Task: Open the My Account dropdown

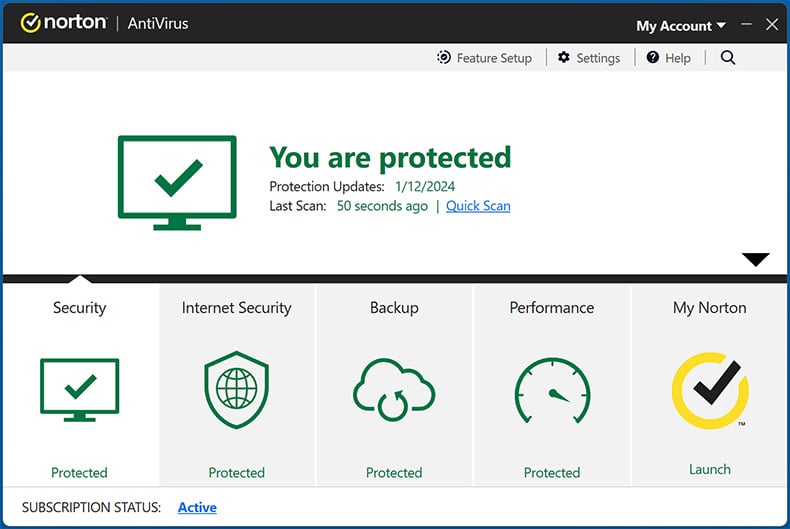Action: pyautogui.click(x=681, y=26)
